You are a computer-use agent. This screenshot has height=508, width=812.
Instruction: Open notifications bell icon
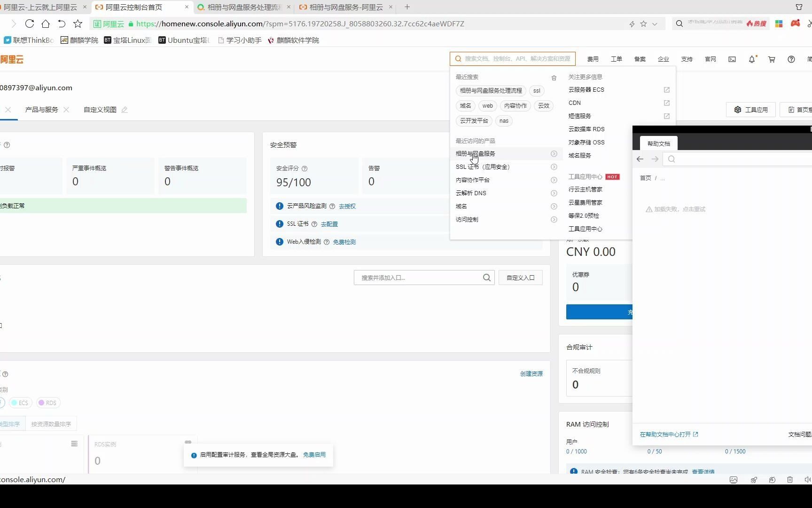click(752, 59)
